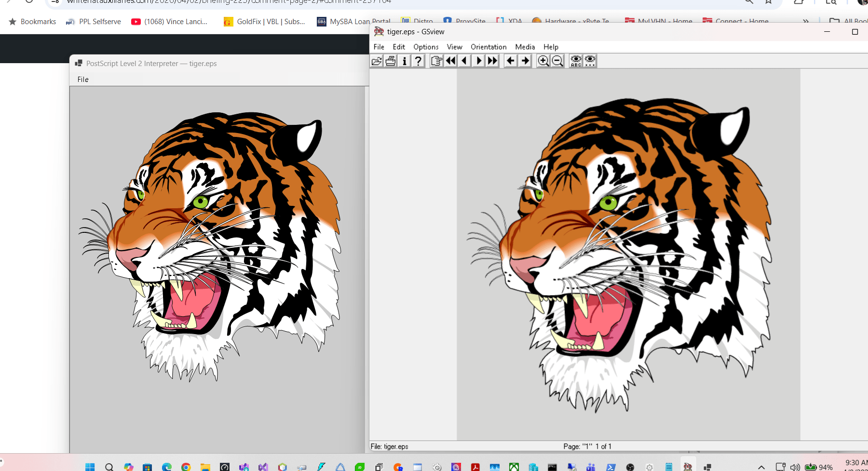This screenshot has height=471, width=868.
Task: Open the Orientation menu in GSview
Action: tap(488, 47)
